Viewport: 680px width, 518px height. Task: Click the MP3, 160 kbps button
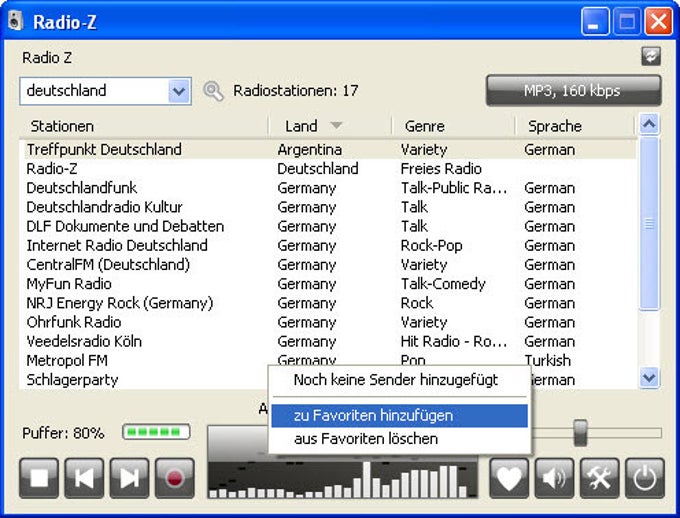point(574,91)
